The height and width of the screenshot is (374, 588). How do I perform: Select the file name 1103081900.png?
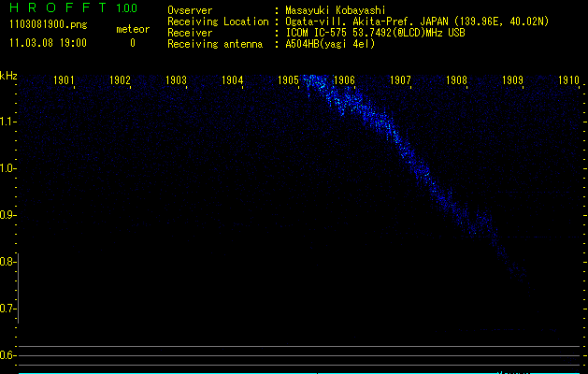[49, 24]
